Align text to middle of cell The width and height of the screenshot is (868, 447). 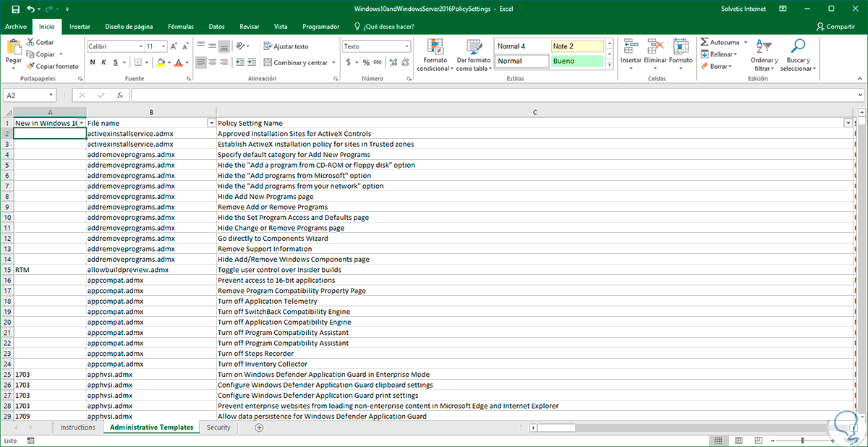click(213, 46)
